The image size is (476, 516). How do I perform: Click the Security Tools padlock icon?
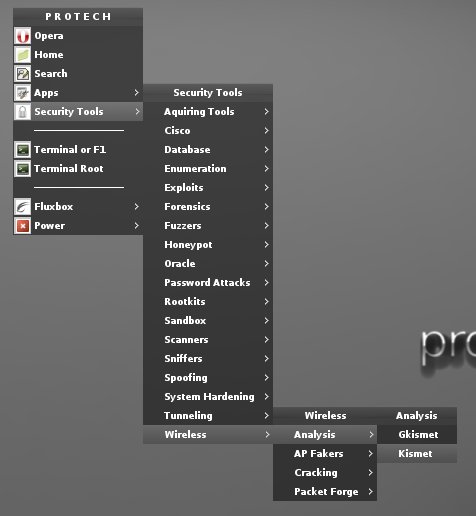pyautogui.click(x=22, y=112)
